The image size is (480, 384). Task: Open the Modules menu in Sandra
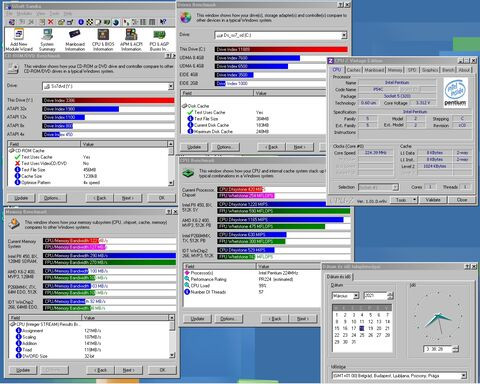click(x=24, y=13)
